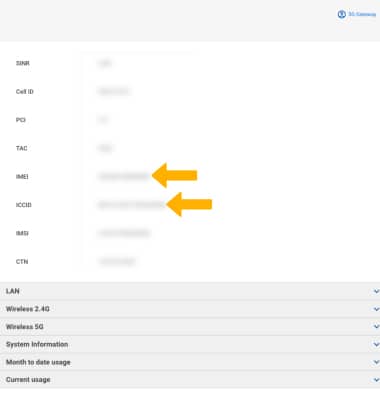Image resolution: width=380 pixels, height=400 pixels.
Task: Expand the LAN section chevron
Action: (x=376, y=291)
